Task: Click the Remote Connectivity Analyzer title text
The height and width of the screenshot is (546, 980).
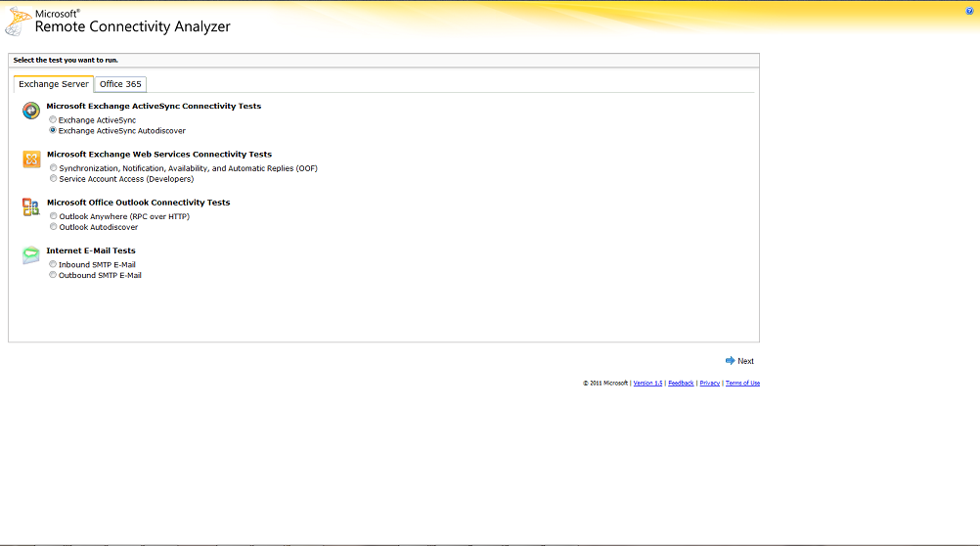Action: pyautogui.click(x=132, y=26)
